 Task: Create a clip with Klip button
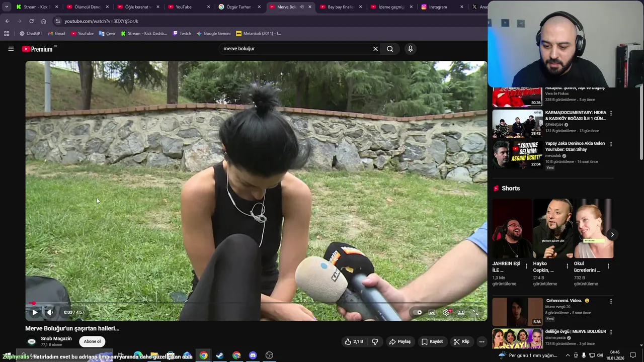(x=461, y=341)
